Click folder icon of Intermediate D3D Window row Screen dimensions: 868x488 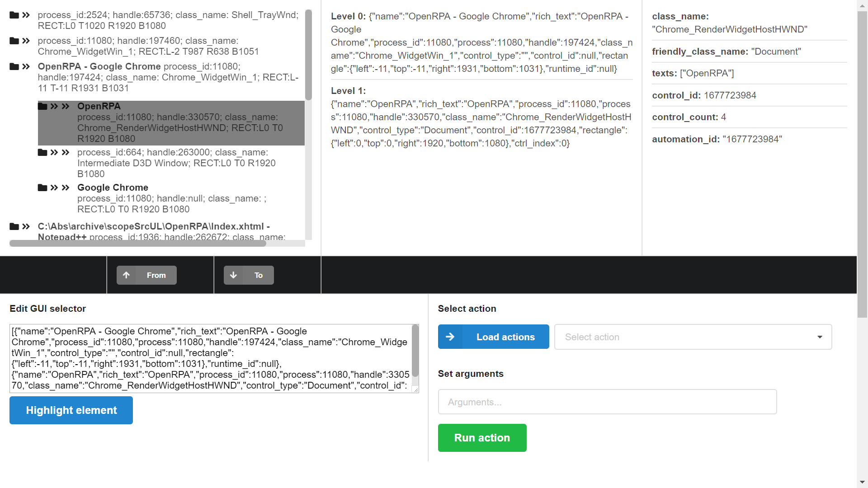(x=42, y=152)
